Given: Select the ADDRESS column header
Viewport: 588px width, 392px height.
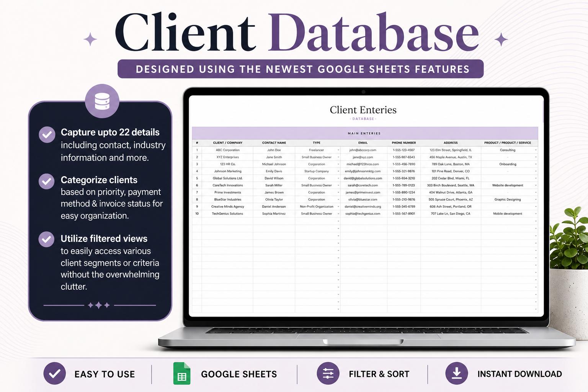Looking at the screenshot, I should coord(451,143).
